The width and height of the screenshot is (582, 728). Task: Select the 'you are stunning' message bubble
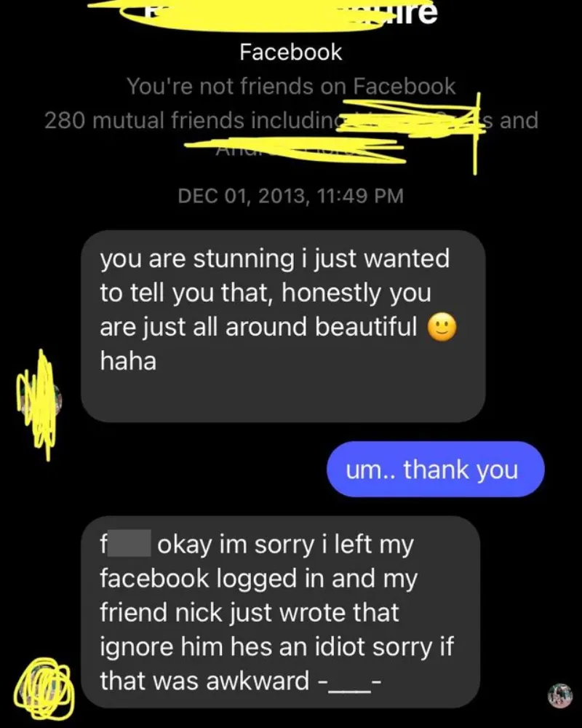[x=283, y=326]
